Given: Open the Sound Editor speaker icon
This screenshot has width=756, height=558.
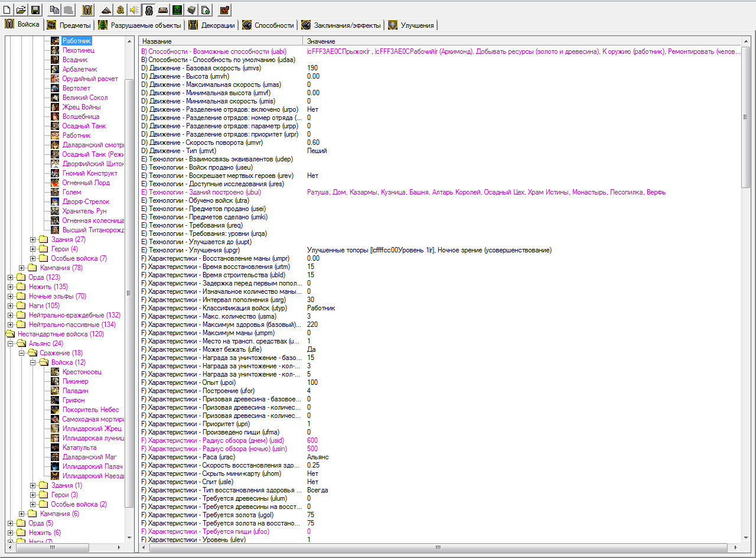Looking at the screenshot, I should (134, 9).
